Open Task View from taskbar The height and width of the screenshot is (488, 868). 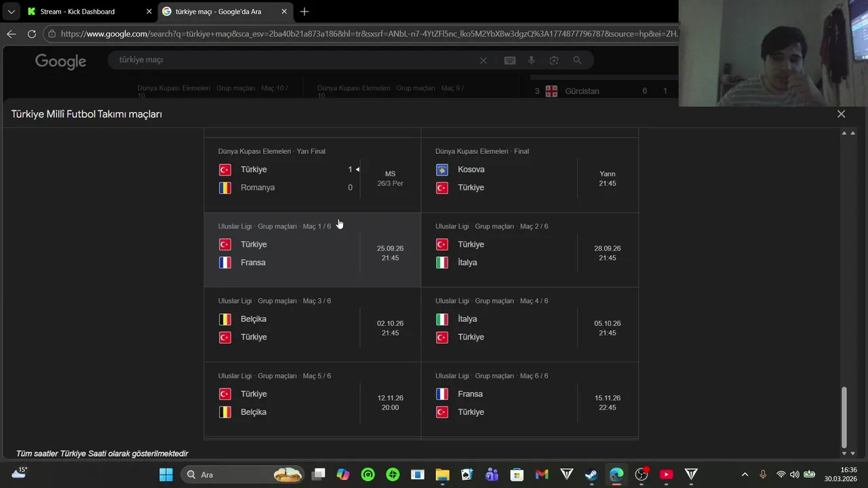point(319,474)
